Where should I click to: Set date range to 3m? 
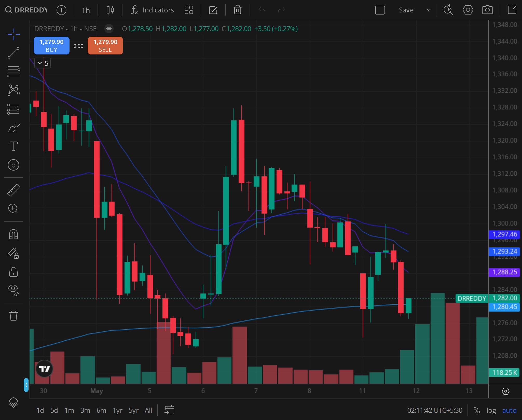click(x=85, y=410)
